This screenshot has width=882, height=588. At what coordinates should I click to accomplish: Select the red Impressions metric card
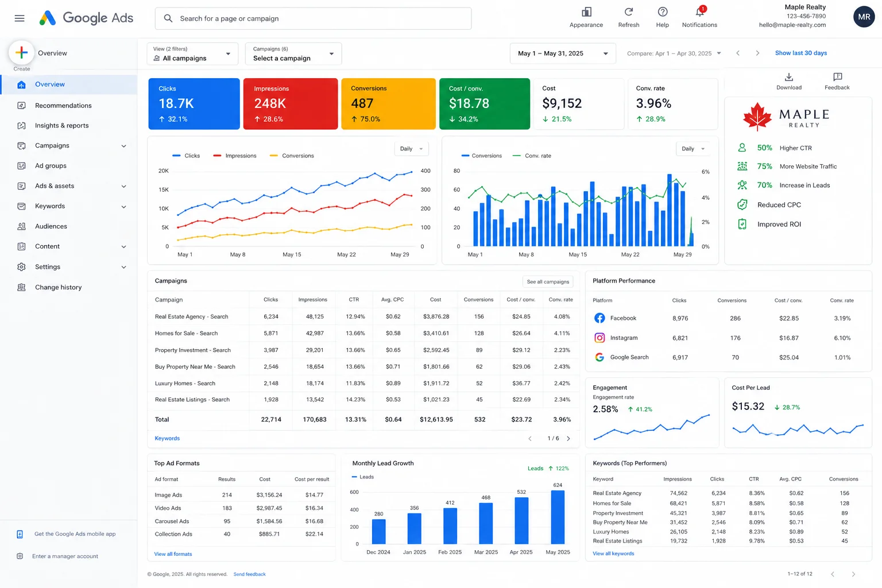[291, 104]
